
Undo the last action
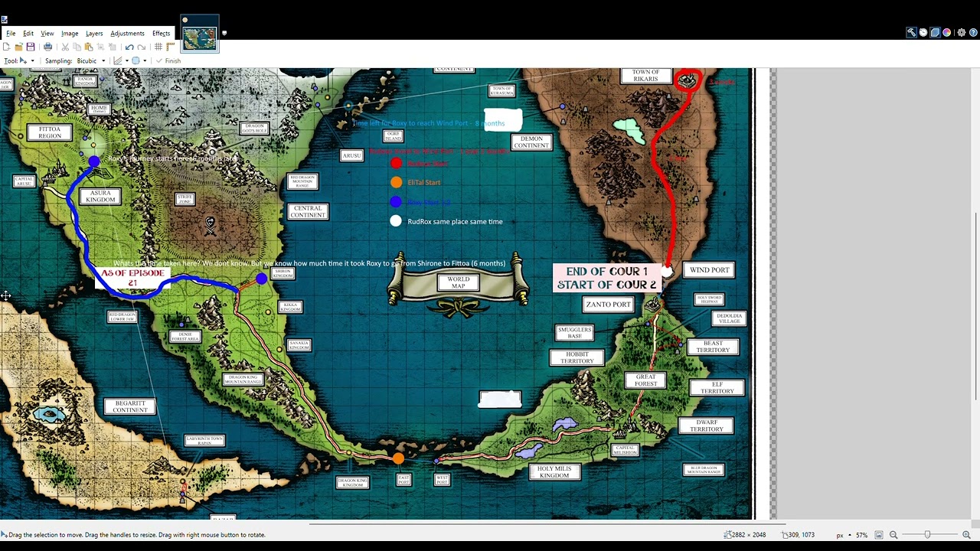click(x=129, y=47)
